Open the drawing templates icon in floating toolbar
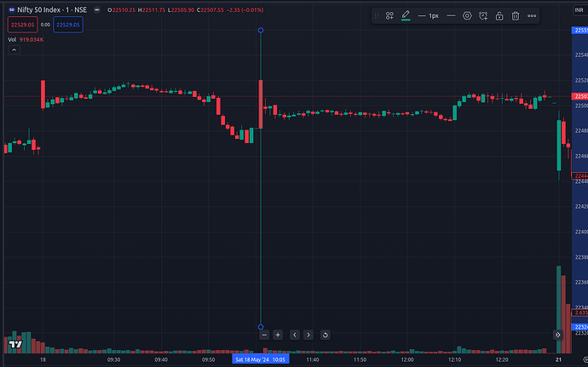Screen dimensions: 588x367 (389, 15)
